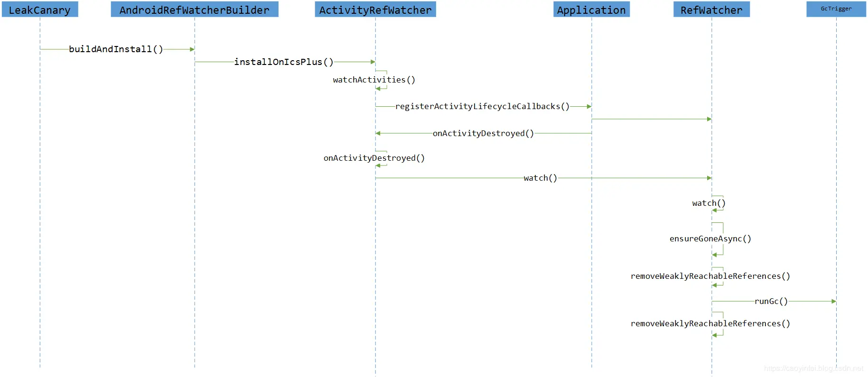
Task: Click the removeWeaklyReachableReferences() label below runGc()
Action: pyautogui.click(x=710, y=323)
